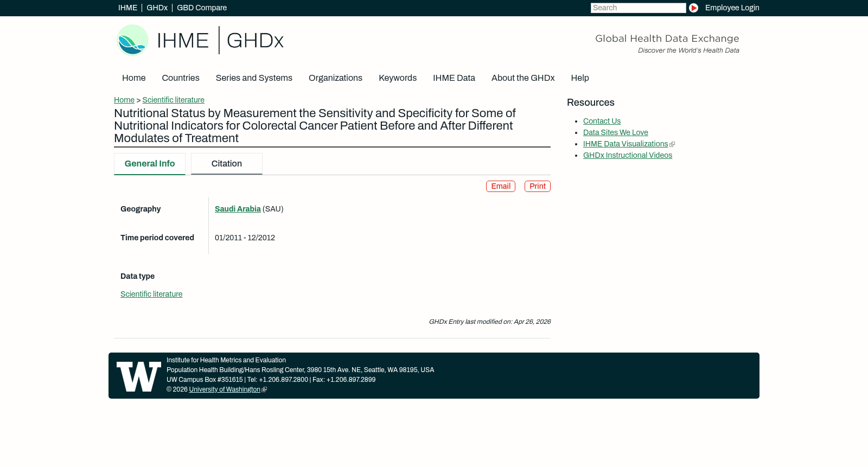This screenshot has width=868, height=467.
Task: Click the UW Campus Box phone line
Action: tap(271, 380)
